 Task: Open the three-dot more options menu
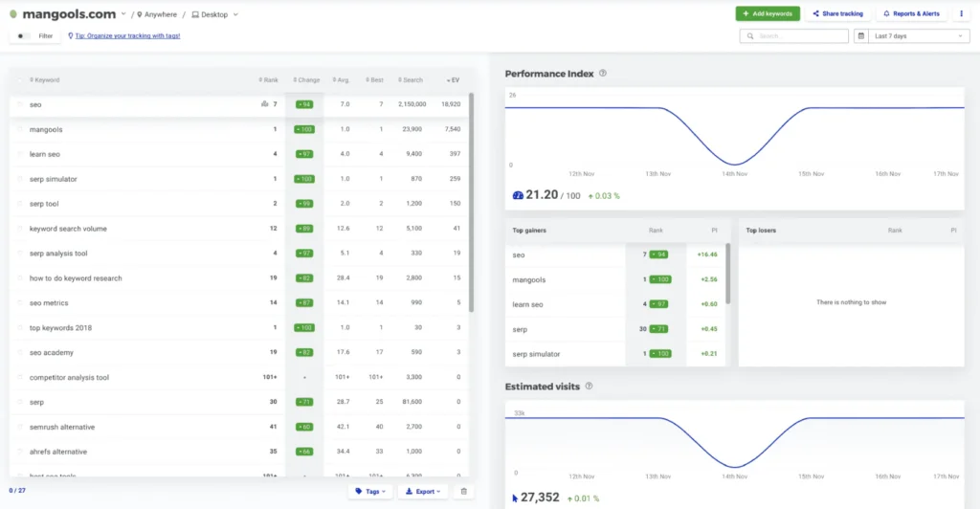point(961,14)
